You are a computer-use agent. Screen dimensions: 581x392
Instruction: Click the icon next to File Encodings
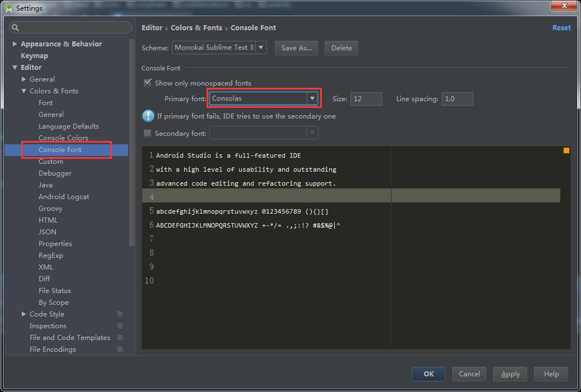pos(120,349)
